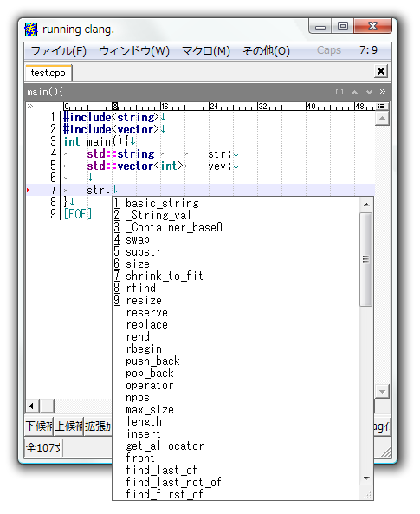Place cursor on vev; in line 5
The height and width of the screenshot is (514, 420).
click(x=219, y=166)
